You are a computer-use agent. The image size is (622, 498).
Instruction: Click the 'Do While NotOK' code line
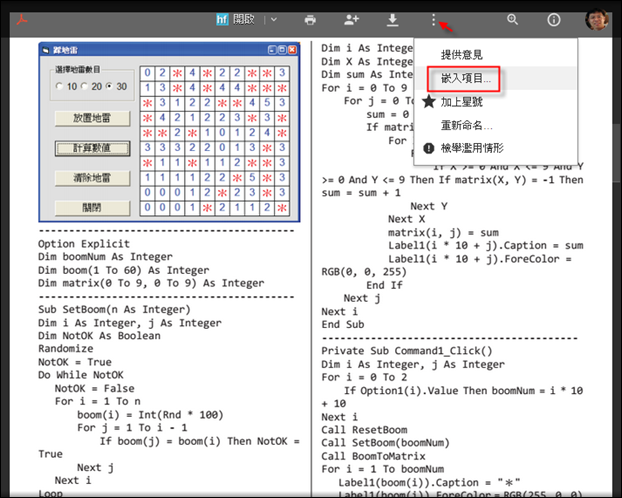tap(81, 375)
